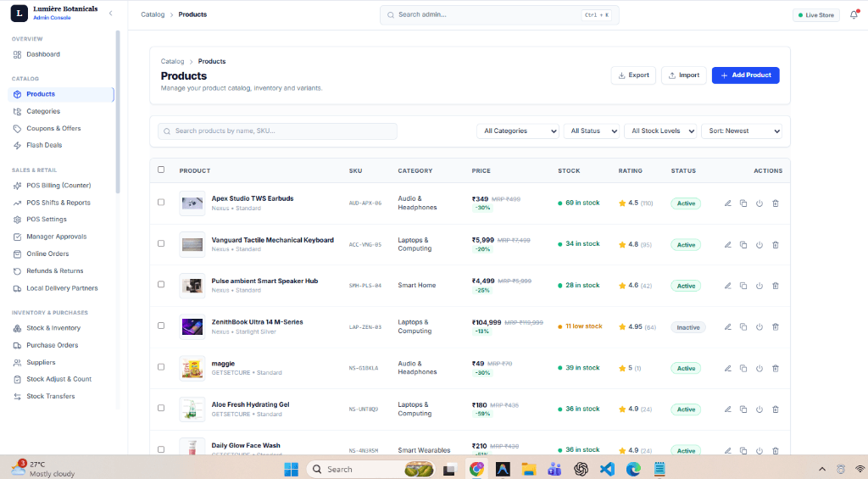Activate ZenithBook Ultra 14 via power icon
Viewport: 868px width, 479px height.
click(x=759, y=327)
